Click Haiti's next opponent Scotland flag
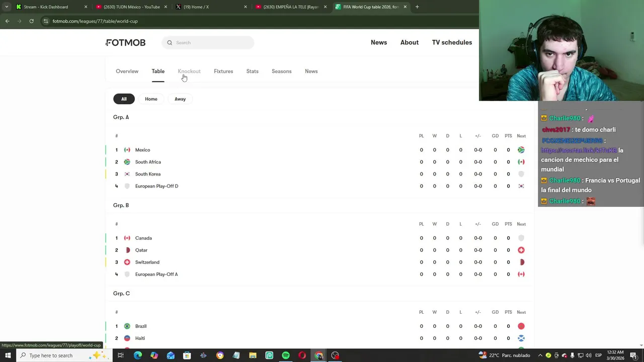This screenshot has height=362, width=644. pos(521,338)
